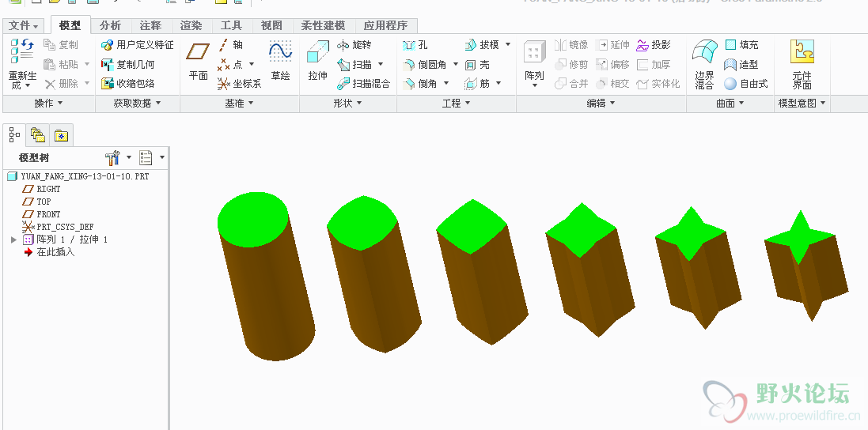Image resolution: width=868 pixels, height=430 pixels.
Task: Click the 投影 (Project) tool
Action: tap(654, 45)
